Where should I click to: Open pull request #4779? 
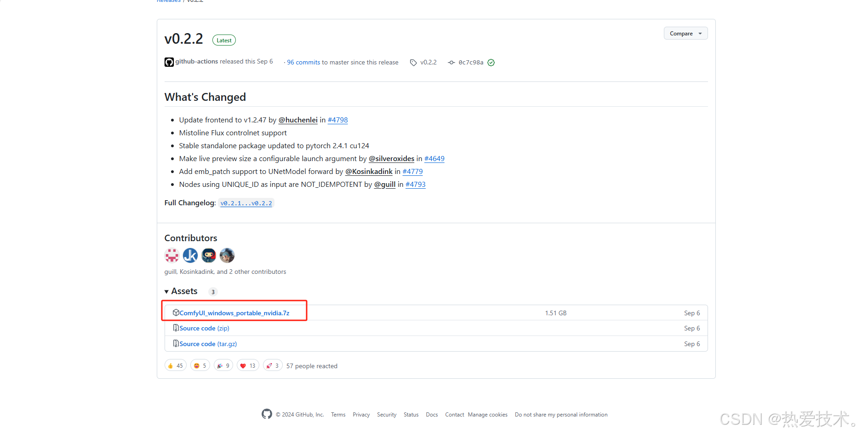[413, 172]
